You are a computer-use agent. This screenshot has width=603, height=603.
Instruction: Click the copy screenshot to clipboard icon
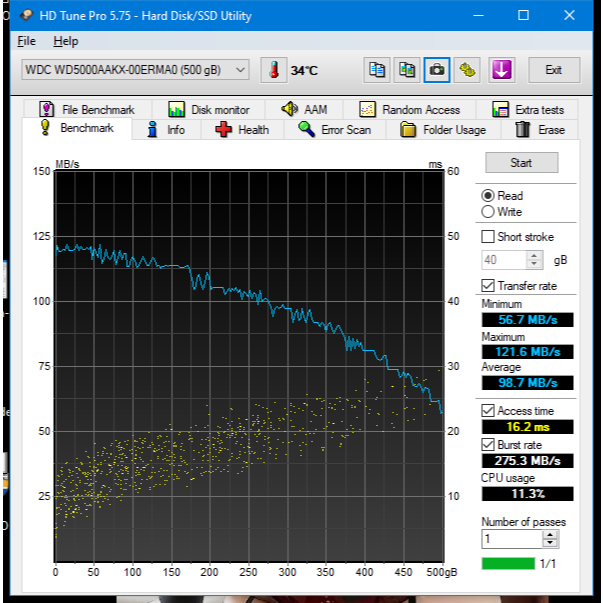point(407,70)
